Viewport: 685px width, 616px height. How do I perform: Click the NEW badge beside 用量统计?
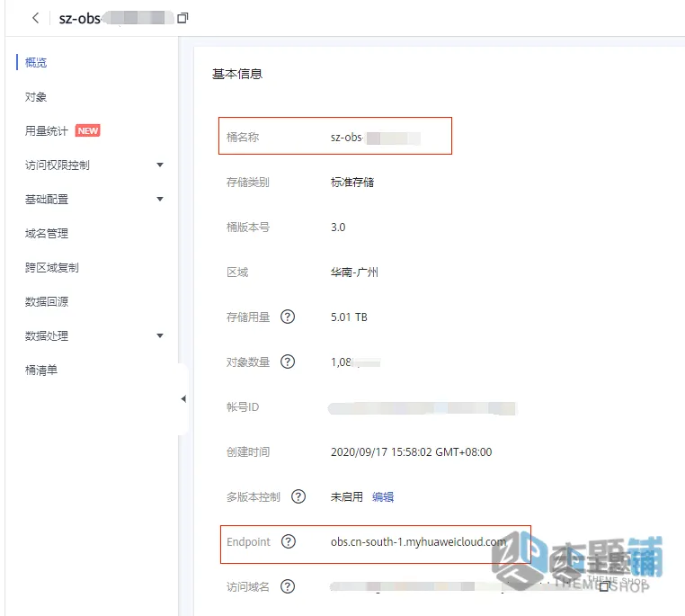click(88, 130)
